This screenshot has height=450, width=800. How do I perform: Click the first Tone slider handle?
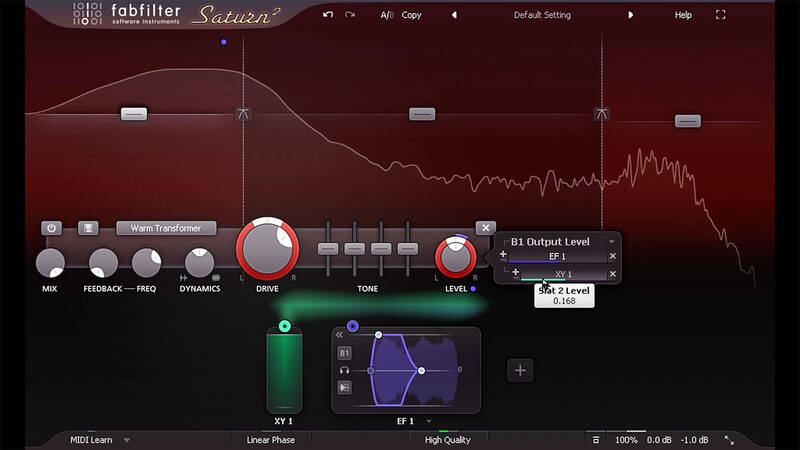pos(328,248)
